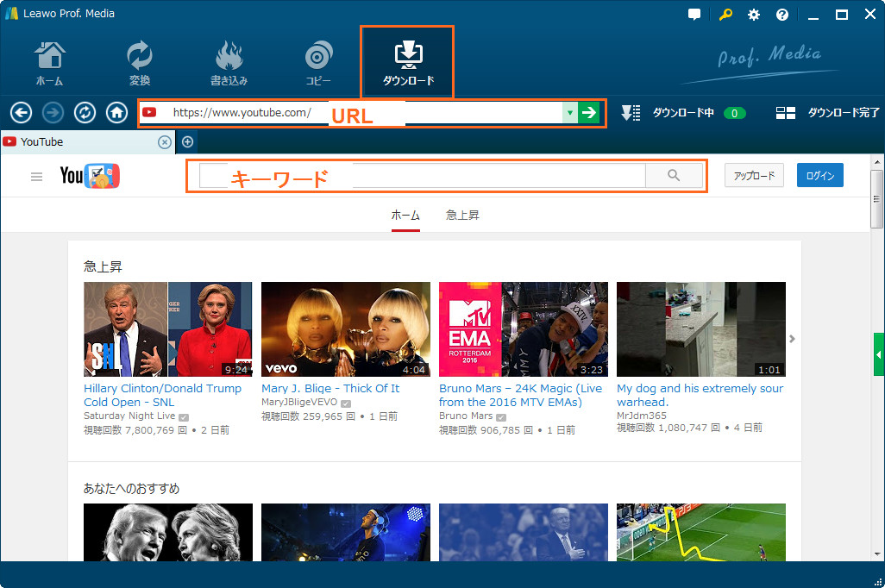Screen dimensions: 885x588
Task: Open the Copy (コピー) module
Action: [x=318, y=63]
